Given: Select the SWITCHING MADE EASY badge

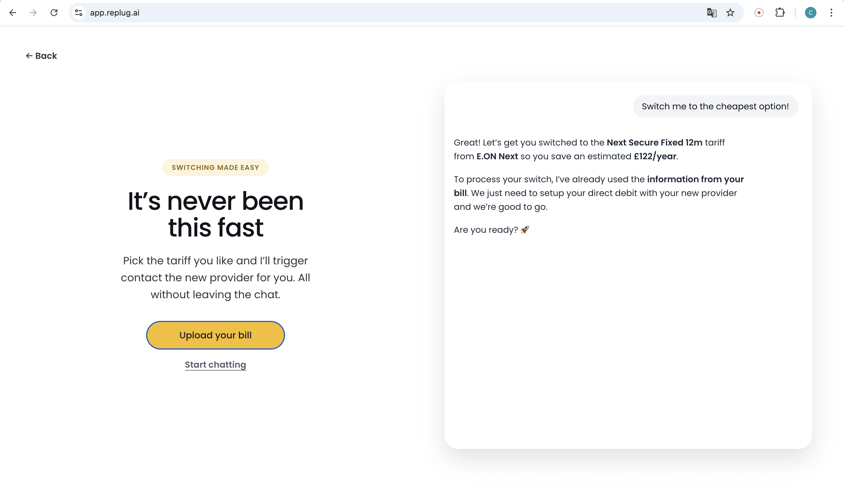Looking at the screenshot, I should [215, 167].
